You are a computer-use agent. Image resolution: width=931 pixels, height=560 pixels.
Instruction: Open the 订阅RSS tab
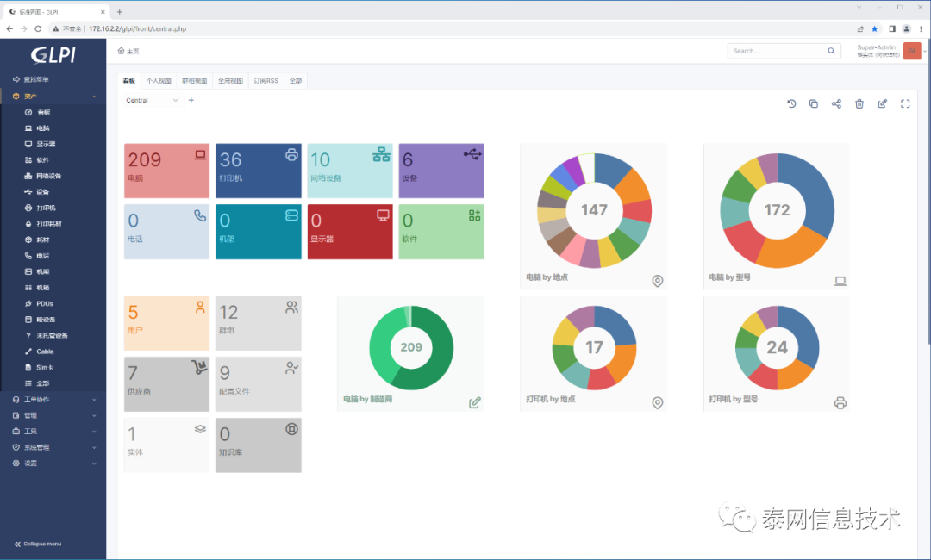click(x=266, y=81)
